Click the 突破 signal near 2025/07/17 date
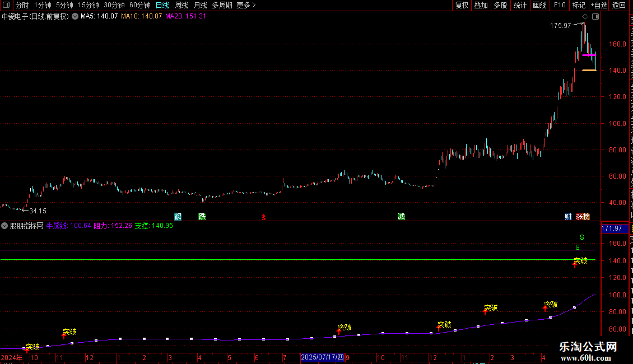This screenshot has height=364, width=633. (345, 327)
